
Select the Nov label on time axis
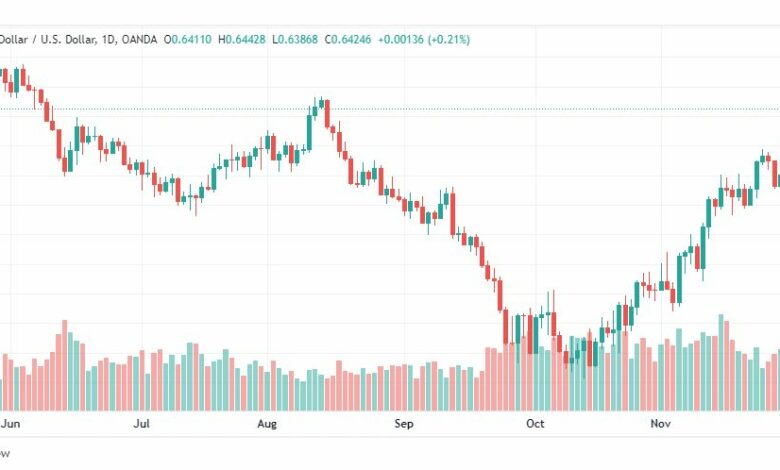(661, 424)
